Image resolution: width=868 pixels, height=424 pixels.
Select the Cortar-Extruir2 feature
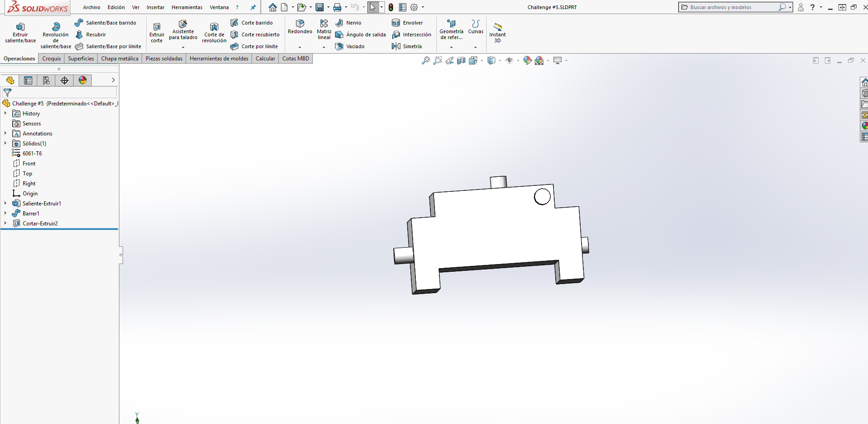click(x=40, y=224)
